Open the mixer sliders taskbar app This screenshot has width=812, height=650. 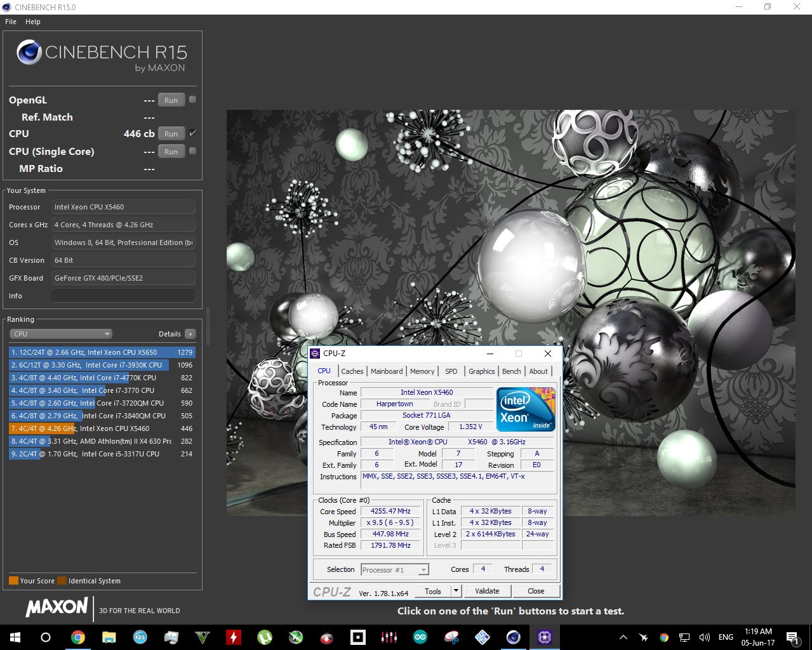389,637
